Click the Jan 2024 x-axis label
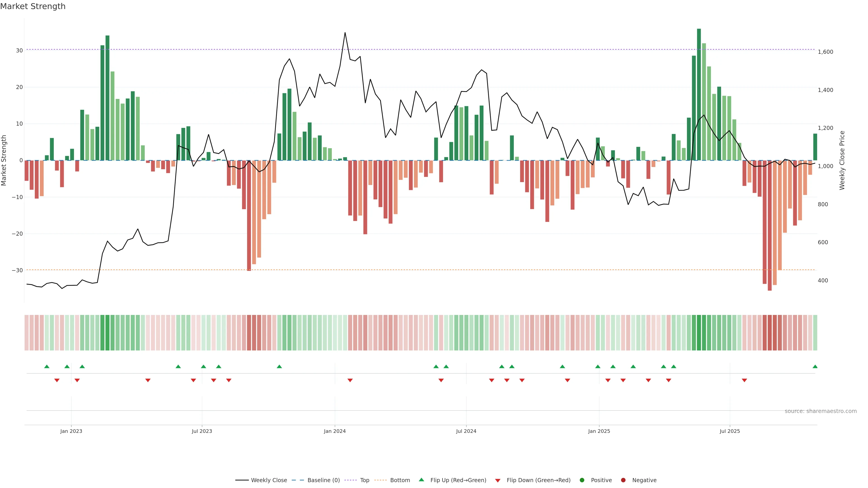 [x=335, y=431]
